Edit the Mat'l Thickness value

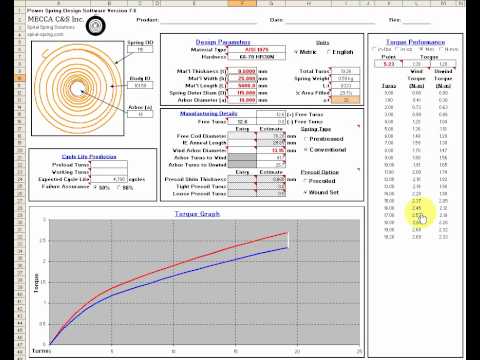click(242, 71)
